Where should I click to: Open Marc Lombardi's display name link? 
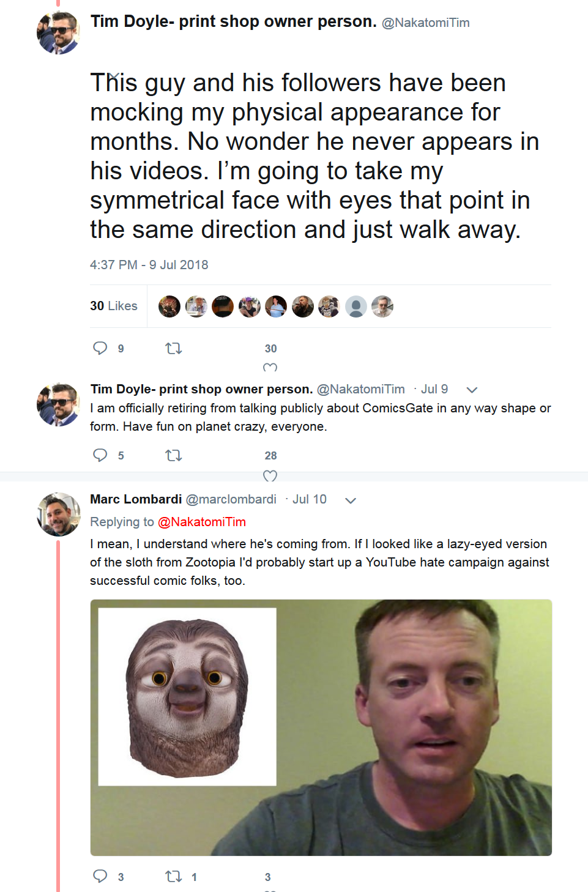(136, 499)
